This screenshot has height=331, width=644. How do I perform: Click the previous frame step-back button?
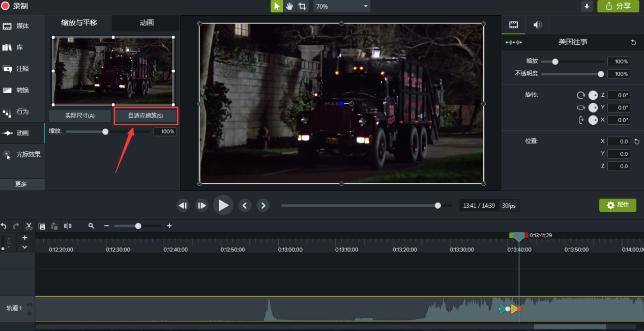point(183,206)
